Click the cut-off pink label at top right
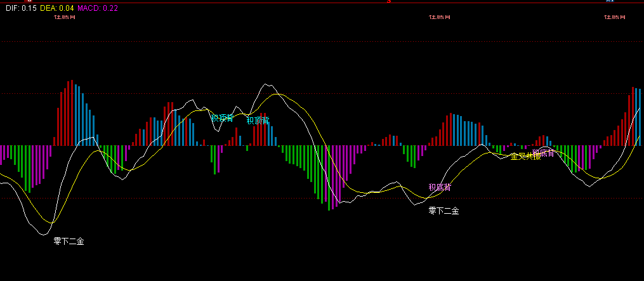This screenshot has height=281, width=644. [x=615, y=16]
